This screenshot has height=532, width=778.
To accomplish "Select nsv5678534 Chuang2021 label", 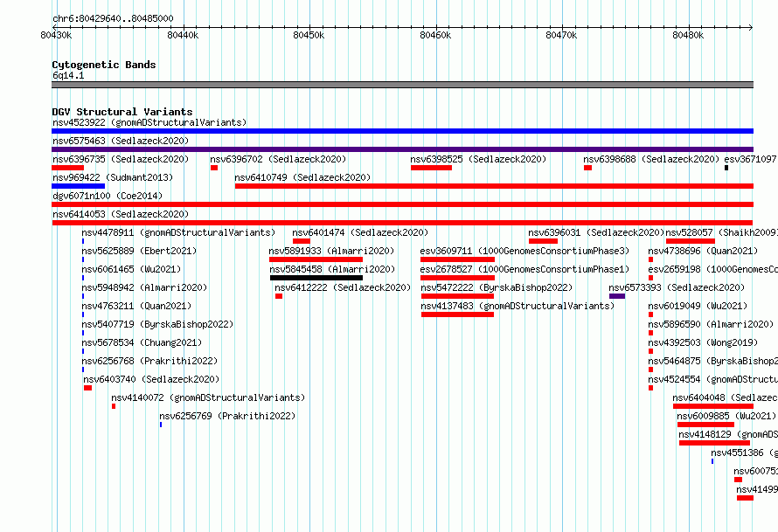I will (x=142, y=342).
